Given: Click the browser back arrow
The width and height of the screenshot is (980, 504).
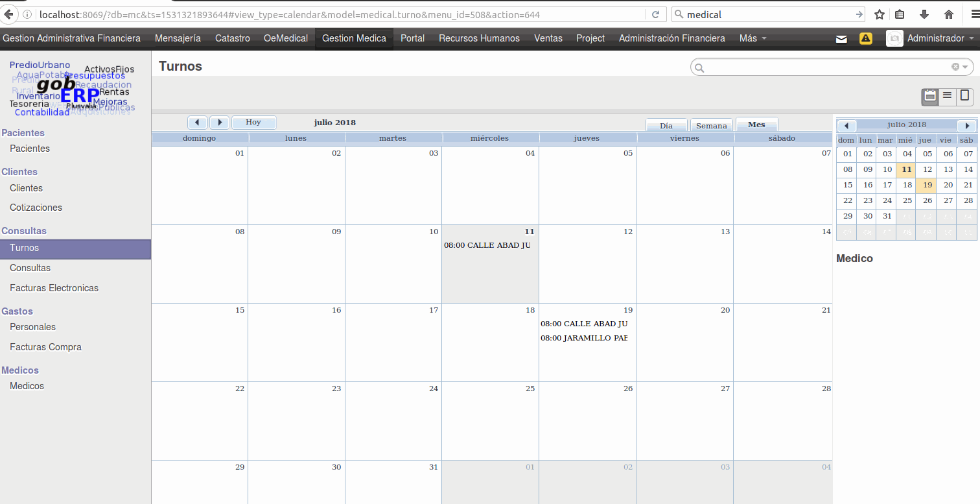Looking at the screenshot, I should pos(9,14).
